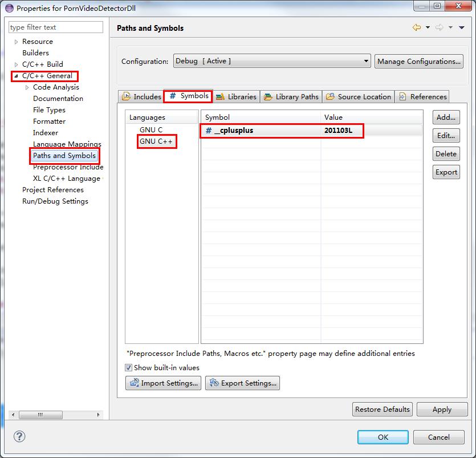Click the Apply button
Screen dimensions: 476x458
pyautogui.click(x=442, y=409)
